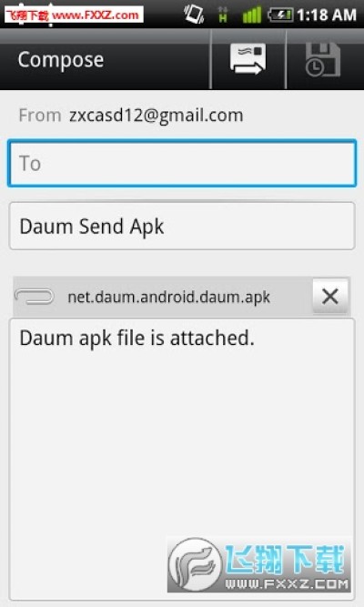Click the www.FXXZ.com watermark at top
The width and height of the screenshot is (364, 607).
[75, 15]
